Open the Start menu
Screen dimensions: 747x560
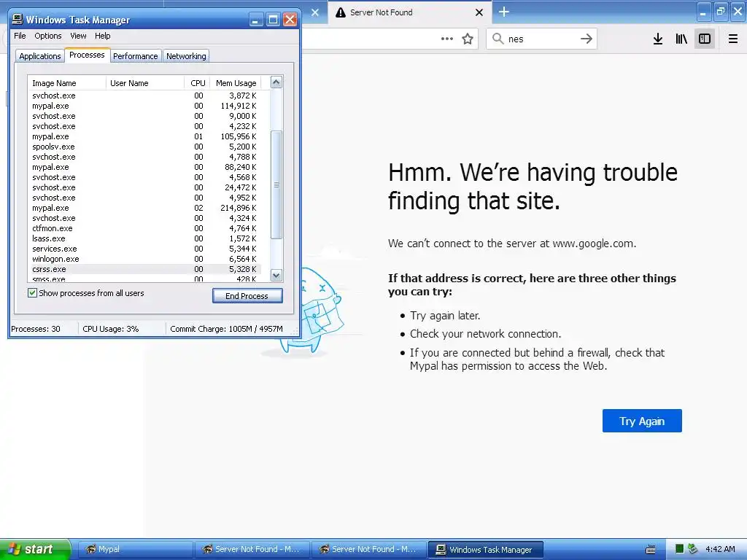point(35,549)
